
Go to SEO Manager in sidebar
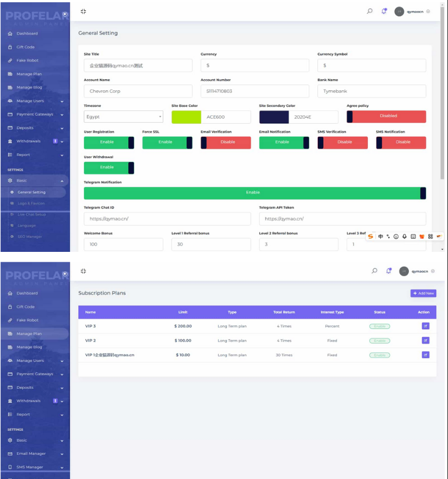pyautogui.click(x=30, y=236)
